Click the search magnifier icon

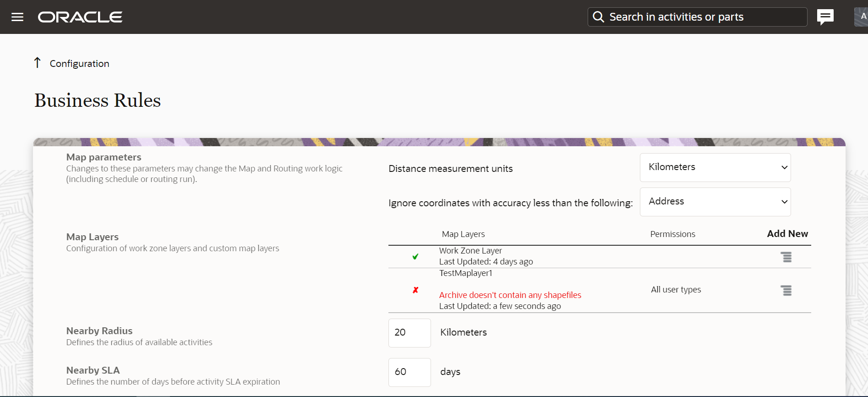598,17
